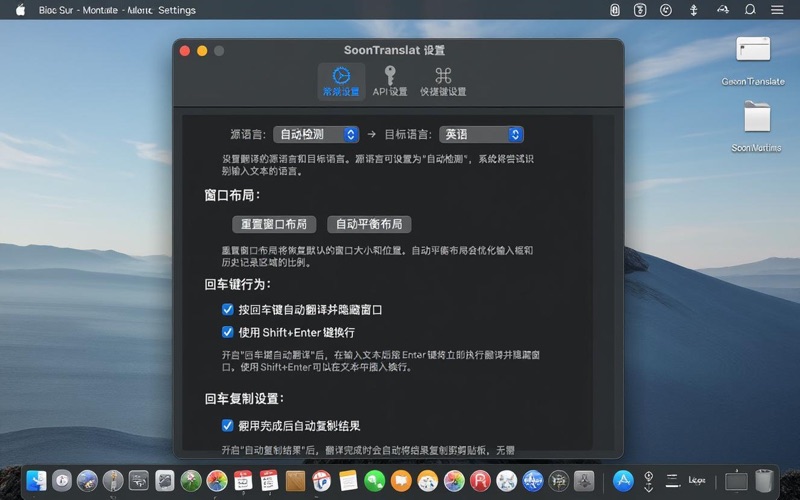Click the 自动平衡布局 button
This screenshot has height=500, width=800.
[369, 224]
